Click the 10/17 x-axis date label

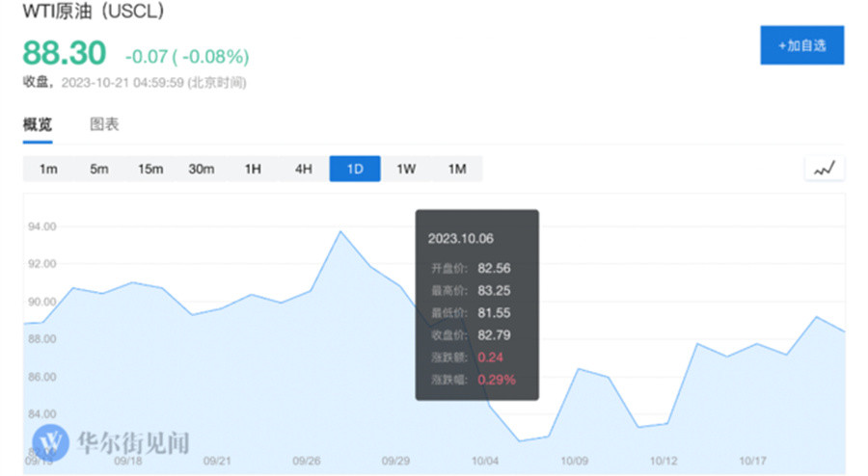(x=753, y=461)
